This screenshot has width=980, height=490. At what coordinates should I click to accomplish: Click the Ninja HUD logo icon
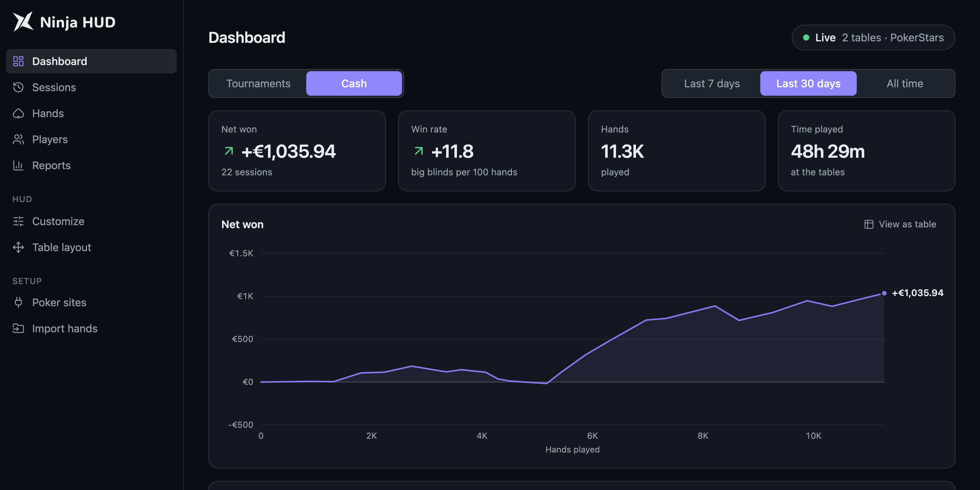pyautogui.click(x=23, y=22)
